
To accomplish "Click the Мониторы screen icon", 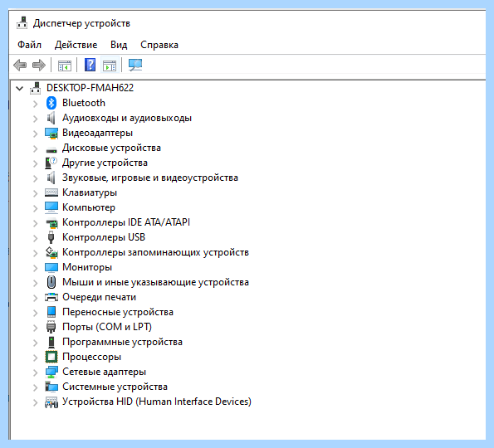I will (x=51, y=267).
